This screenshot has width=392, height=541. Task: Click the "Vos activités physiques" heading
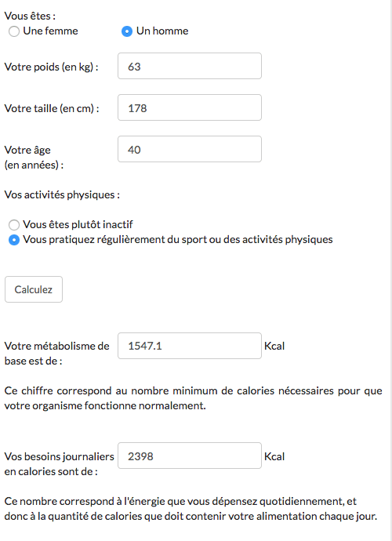(62, 195)
